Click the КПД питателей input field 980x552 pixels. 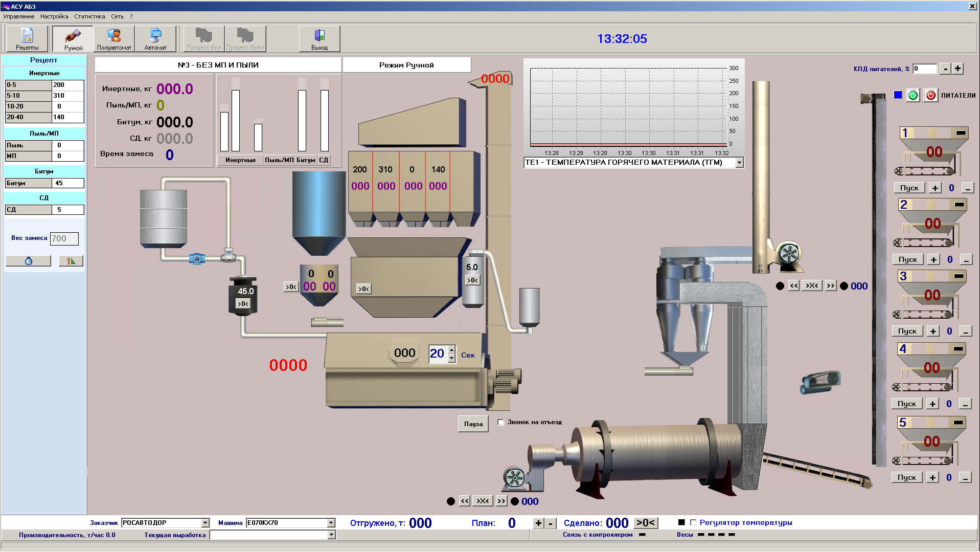[x=925, y=69]
